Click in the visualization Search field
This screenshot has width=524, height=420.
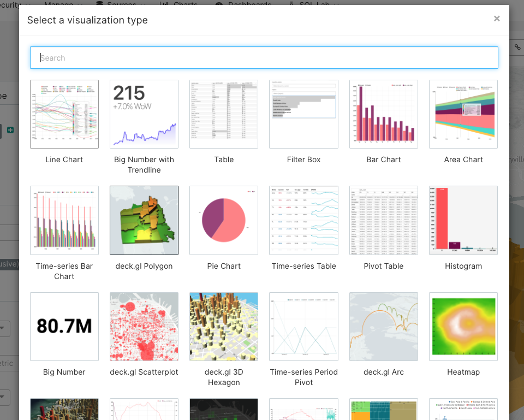coord(264,58)
